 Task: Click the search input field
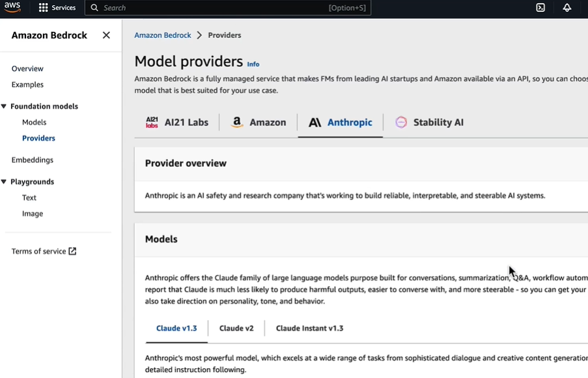[x=215, y=8]
